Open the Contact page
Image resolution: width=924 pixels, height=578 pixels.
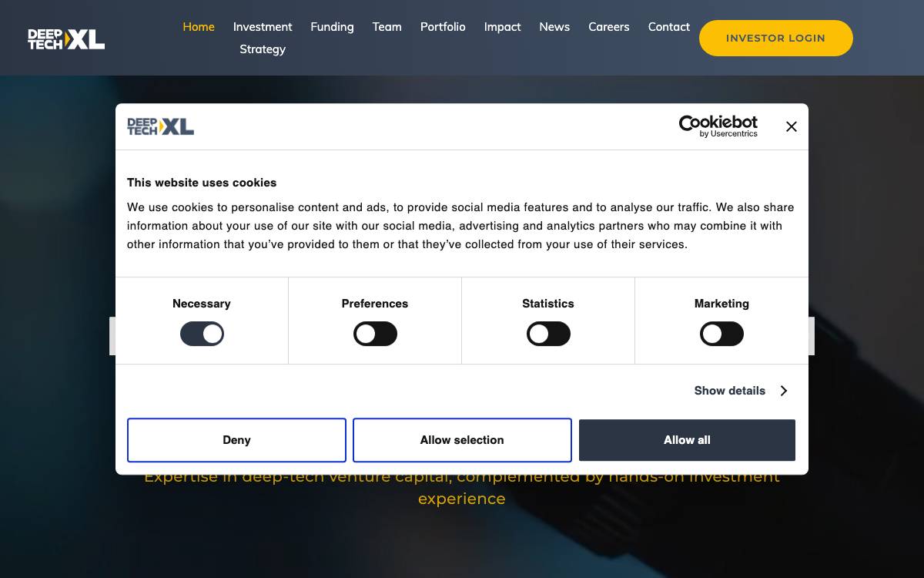[x=668, y=26]
